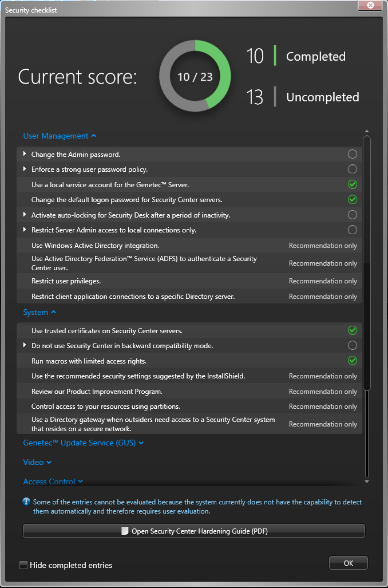The image size is (388, 588).
Task: Click Recommendation only for Product Improvement Program
Action: tap(323, 392)
